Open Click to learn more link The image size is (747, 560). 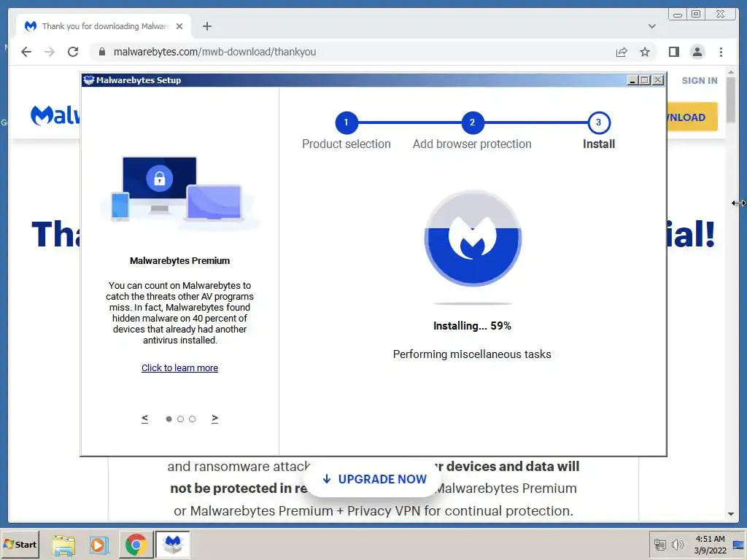tap(179, 367)
